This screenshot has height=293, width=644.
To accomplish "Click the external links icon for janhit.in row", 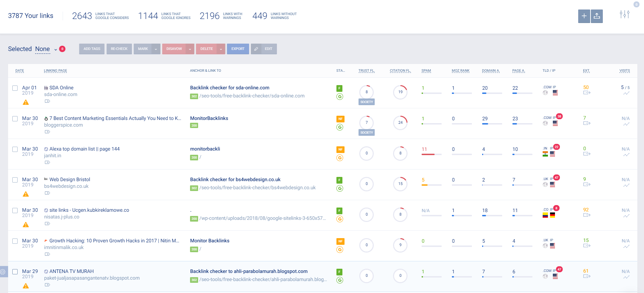I will tap(587, 154).
